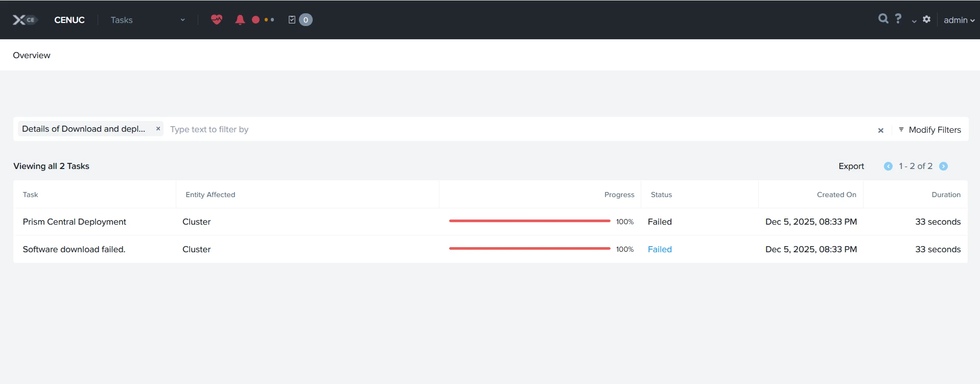
Task: Click created date of Prism Central Deployment row
Action: [811, 222]
